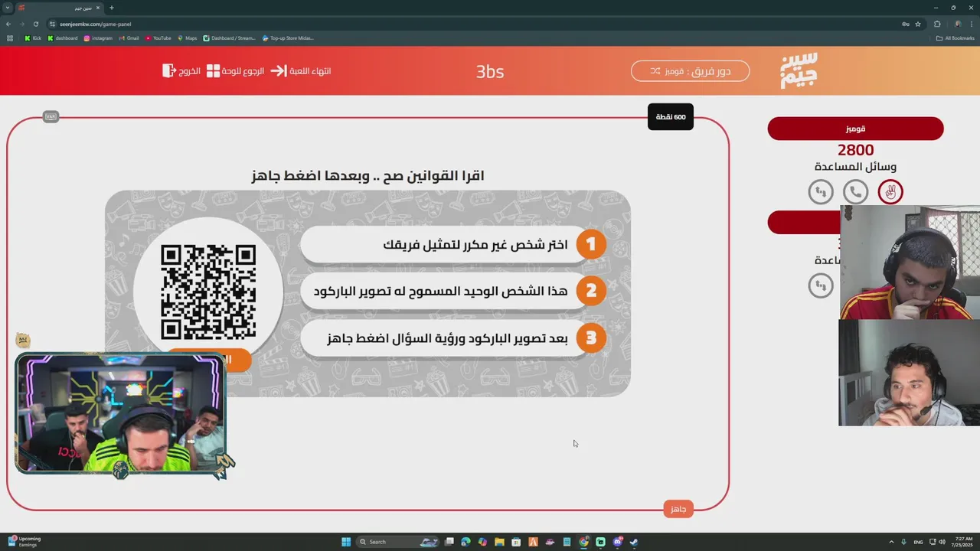Open the Chrome extensions puzzle icon
Image resolution: width=980 pixels, height=551 pixels.
[x=937, y=24]
